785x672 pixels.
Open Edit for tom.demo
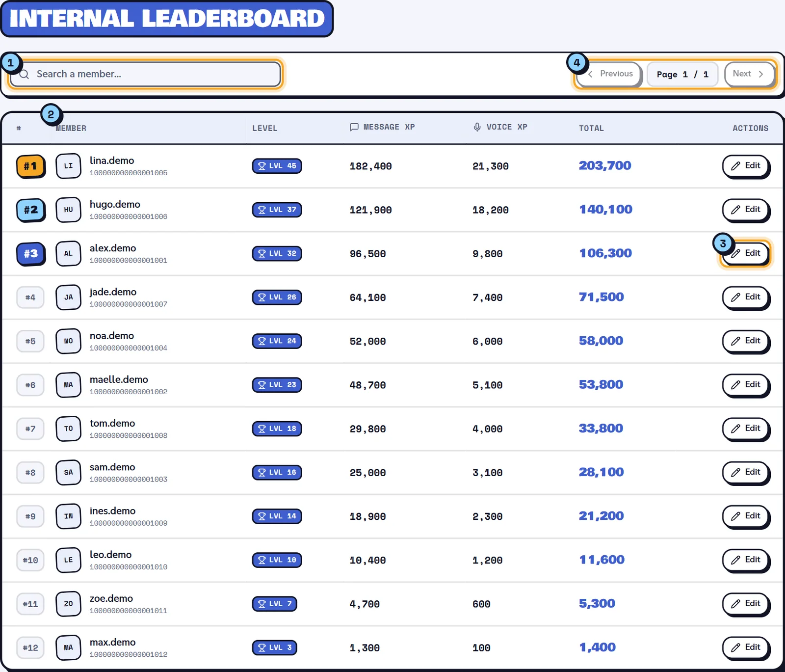point(745,429)
